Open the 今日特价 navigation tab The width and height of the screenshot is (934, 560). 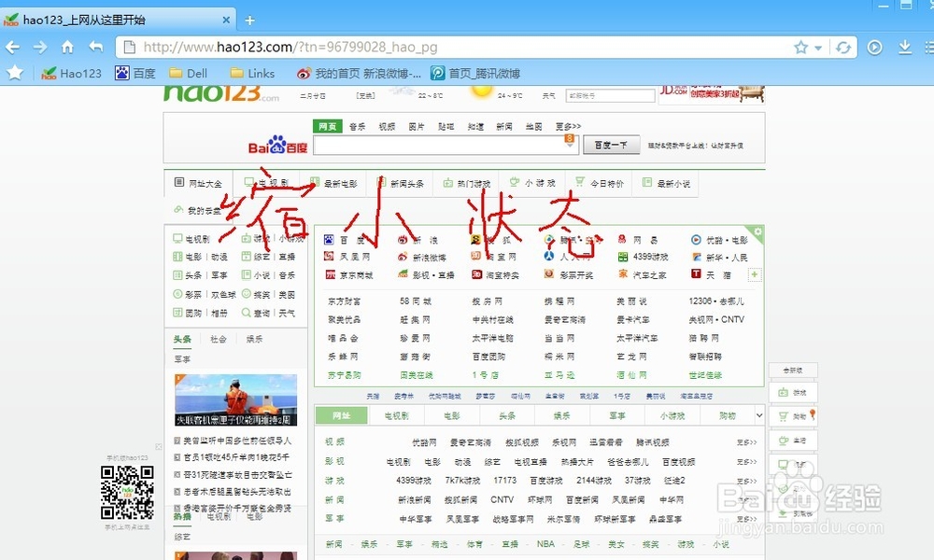pos(600,183)
